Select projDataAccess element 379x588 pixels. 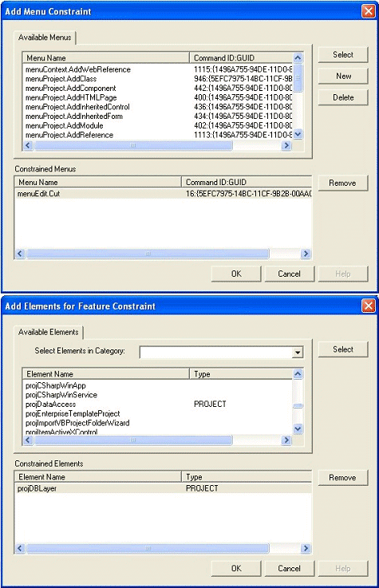click(x=159, y=404)
